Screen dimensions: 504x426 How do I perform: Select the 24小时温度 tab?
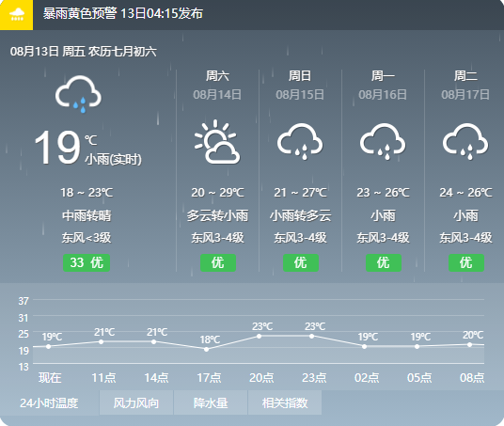[49, 402]
